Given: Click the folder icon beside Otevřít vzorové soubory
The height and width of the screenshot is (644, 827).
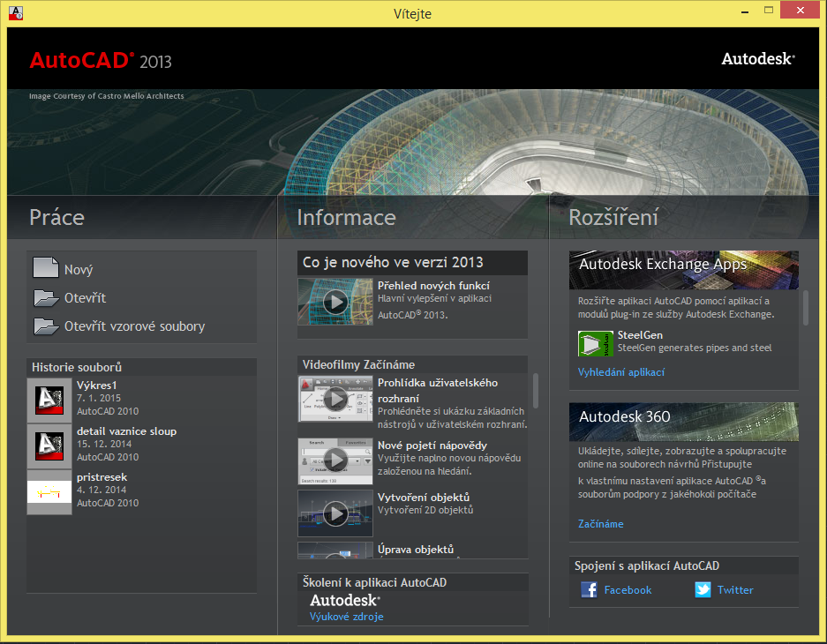Looking at the screenshot, I should pos(46,326).
